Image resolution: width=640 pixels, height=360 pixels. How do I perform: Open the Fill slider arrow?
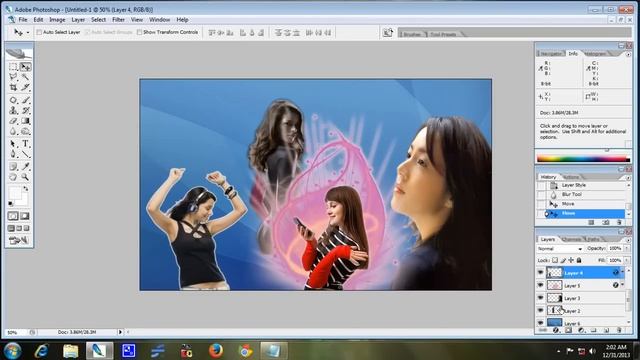pos(627,260)
